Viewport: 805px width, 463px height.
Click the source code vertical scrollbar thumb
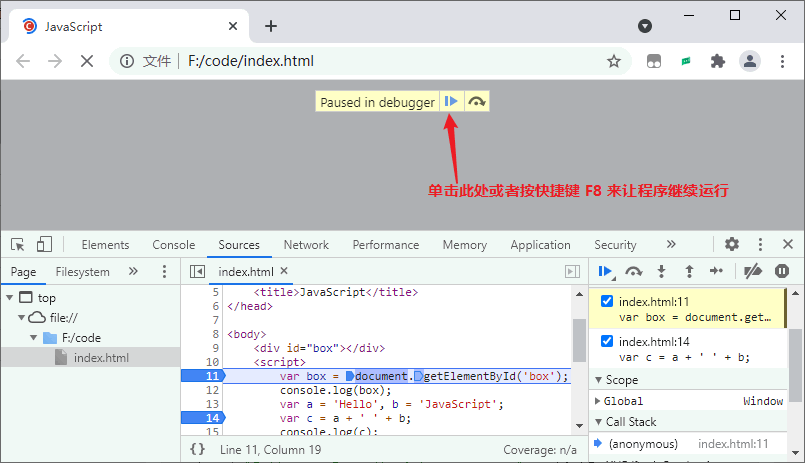click(x=579, y=341)
